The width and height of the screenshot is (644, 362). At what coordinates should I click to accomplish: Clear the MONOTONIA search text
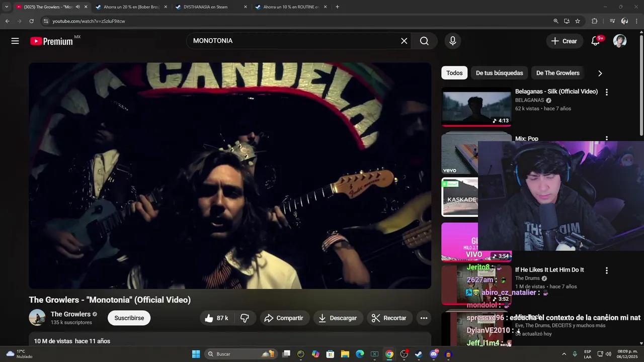pyautogui.click(x=404, y=41)
